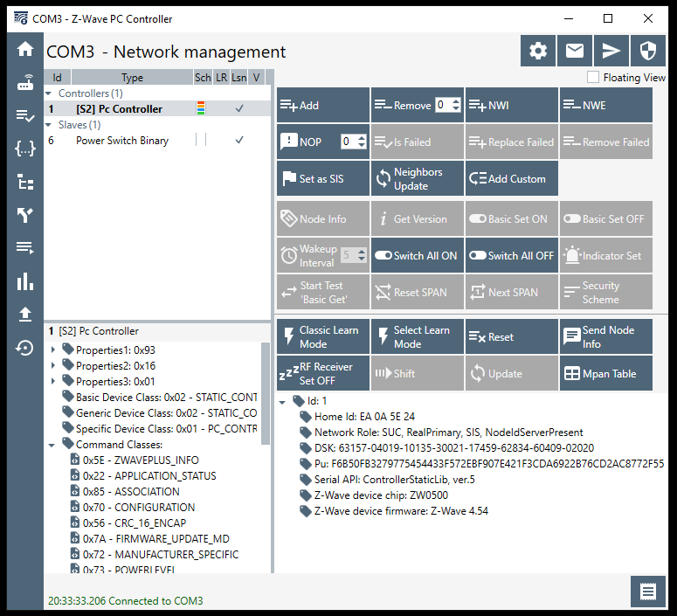677x616 pixels.
Task: Increase the Remove node ID spinner
Action: 455,101
